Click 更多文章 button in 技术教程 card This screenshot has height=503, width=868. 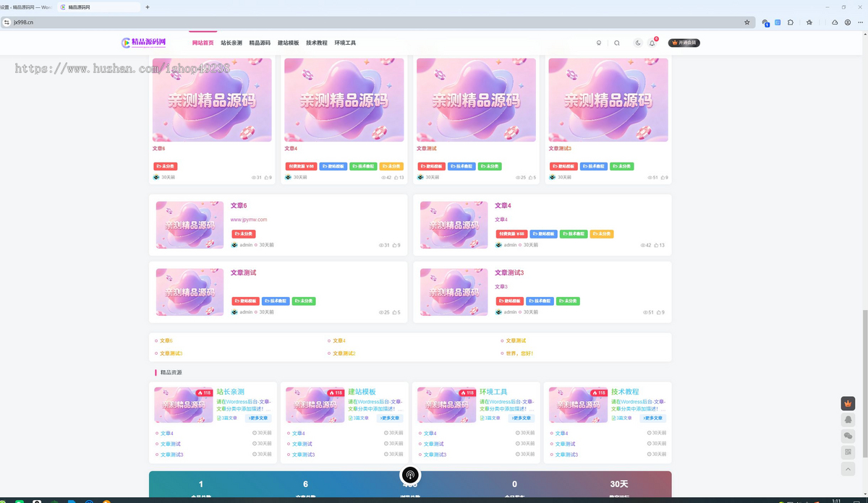pos(653,418)
